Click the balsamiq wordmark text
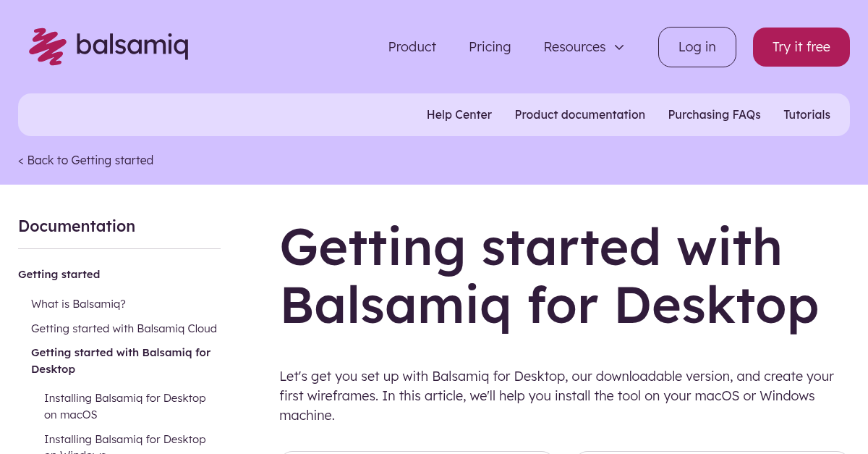 [x=132, y=46]
